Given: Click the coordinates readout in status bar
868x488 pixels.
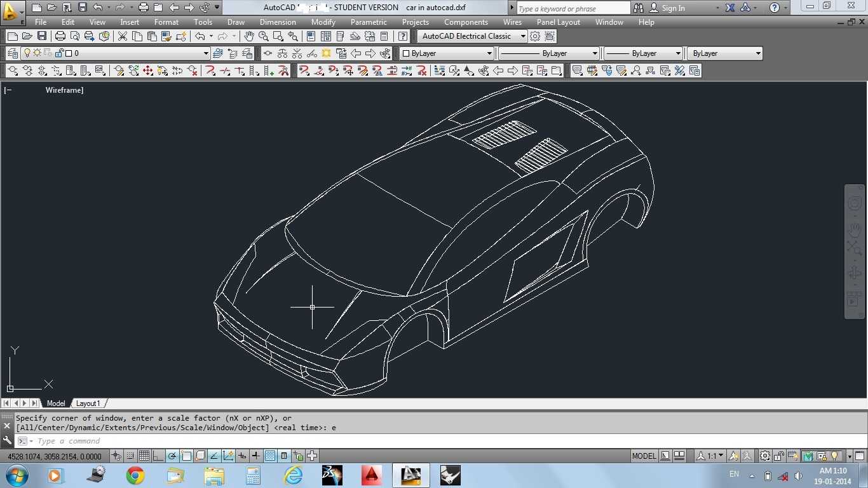Looking at the screenshot, I should (55, 456).
